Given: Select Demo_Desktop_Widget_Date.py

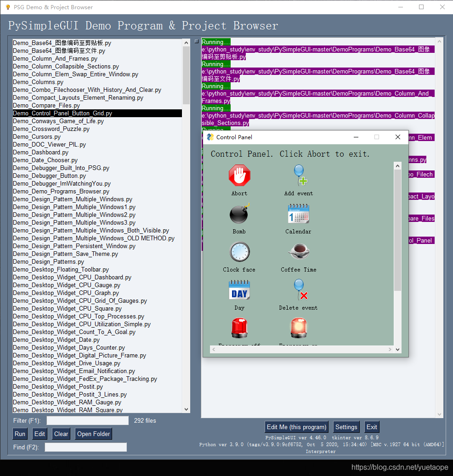Looking at the screenshot, I should [97, 340].
